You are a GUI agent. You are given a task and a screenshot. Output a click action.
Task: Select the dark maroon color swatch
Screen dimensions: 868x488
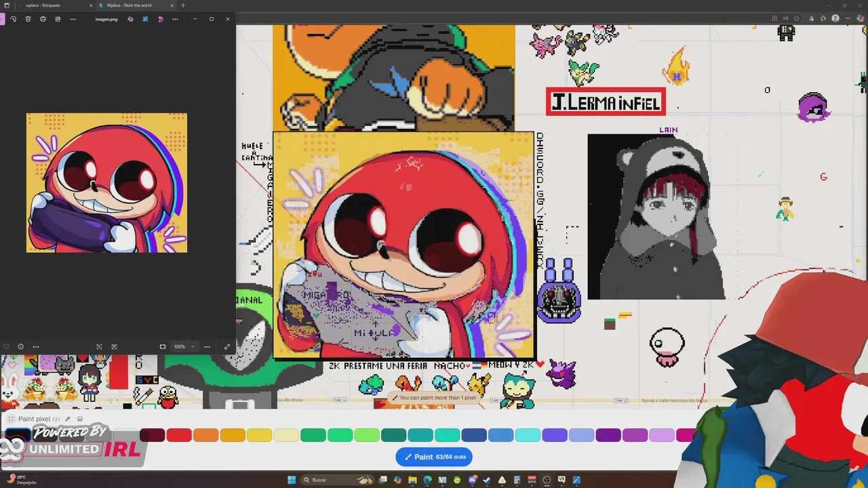[153, 435]
